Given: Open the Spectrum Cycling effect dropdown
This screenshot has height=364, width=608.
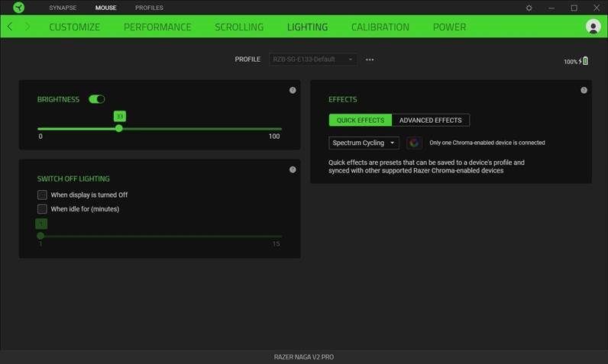Looking at the screenshot, I should pyautogui.click(x=364, y=143).
